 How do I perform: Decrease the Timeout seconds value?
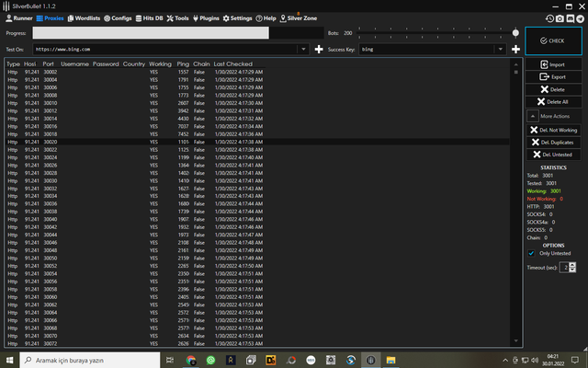point(572,270)
